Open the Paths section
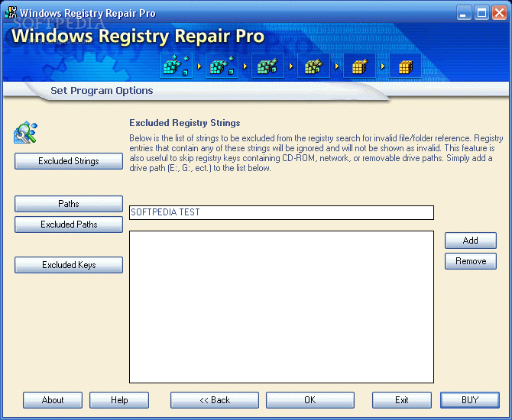The width and height of the screenshot is (512, 420). click(69, 204)
